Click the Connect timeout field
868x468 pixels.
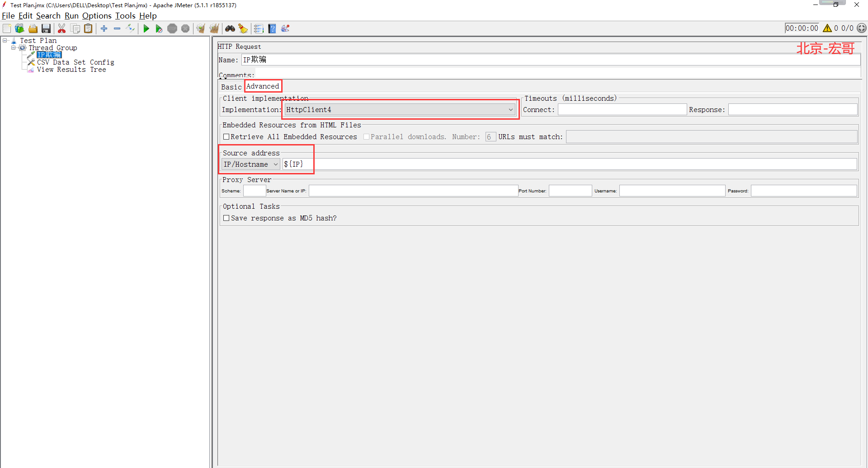(x=622, y=110)
